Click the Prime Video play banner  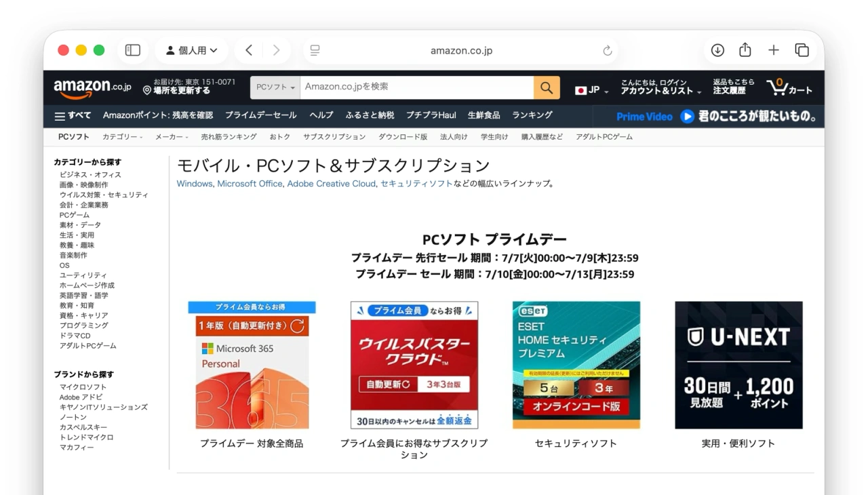click(709, 116)
